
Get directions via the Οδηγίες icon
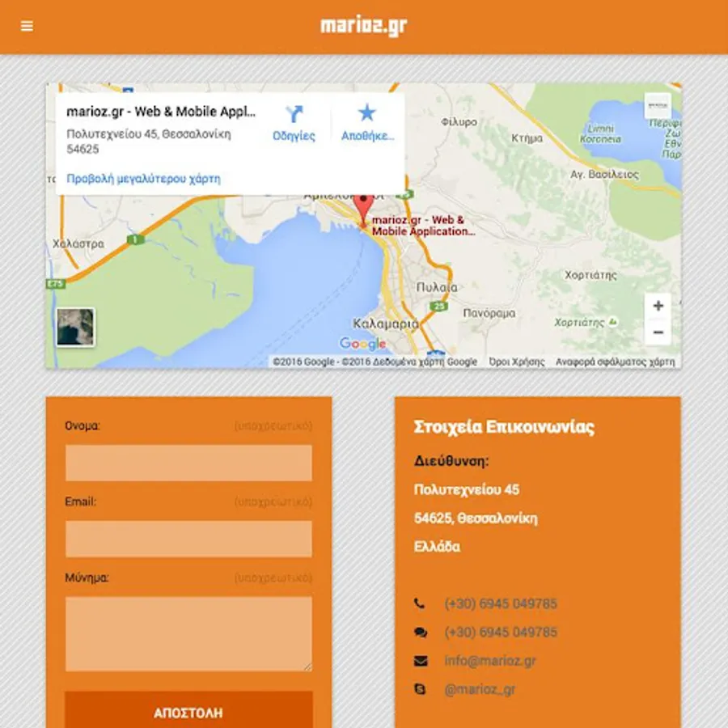pyautogui.click(x=294, y=114)
